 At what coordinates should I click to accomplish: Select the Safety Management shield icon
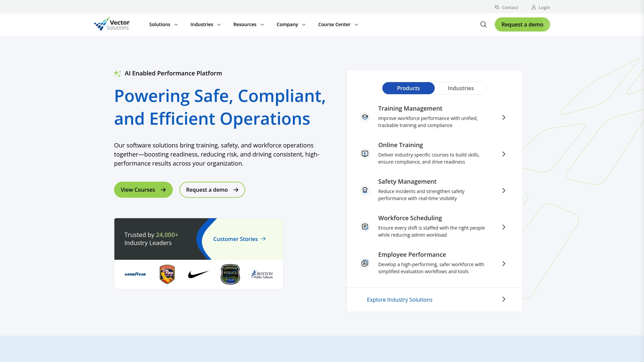[365, 190]
